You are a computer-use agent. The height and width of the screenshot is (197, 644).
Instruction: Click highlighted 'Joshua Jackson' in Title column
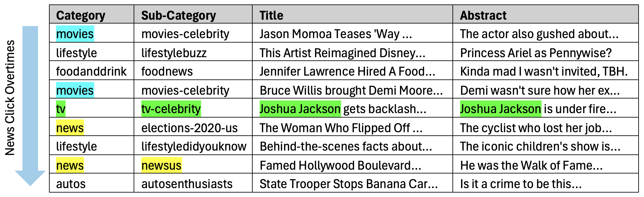[300, 109]
